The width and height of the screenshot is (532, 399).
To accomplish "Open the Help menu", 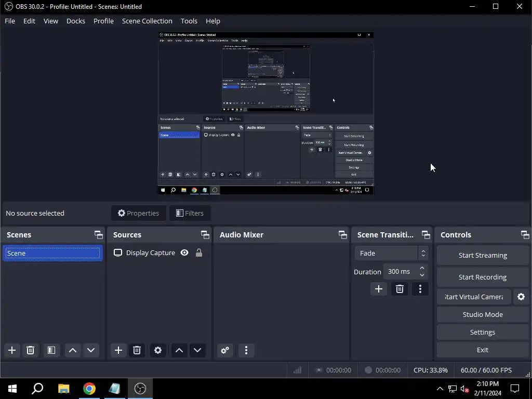I will [212, 21].
